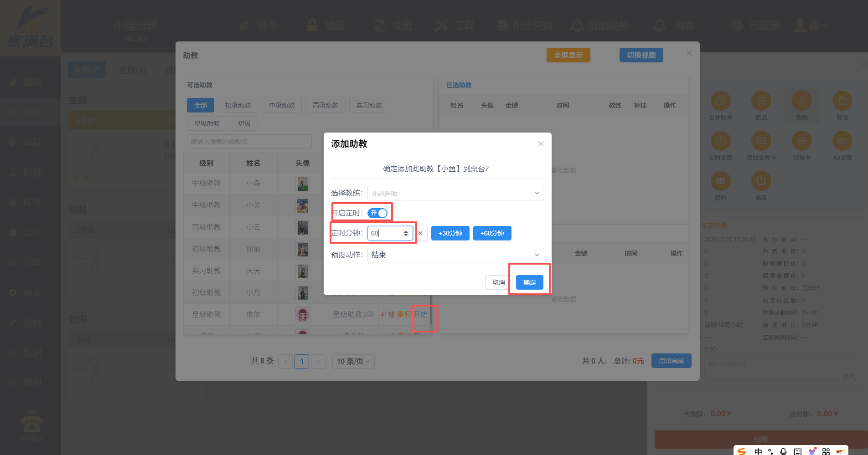Click 依依's avatar thumbnail

pos(302,314)
